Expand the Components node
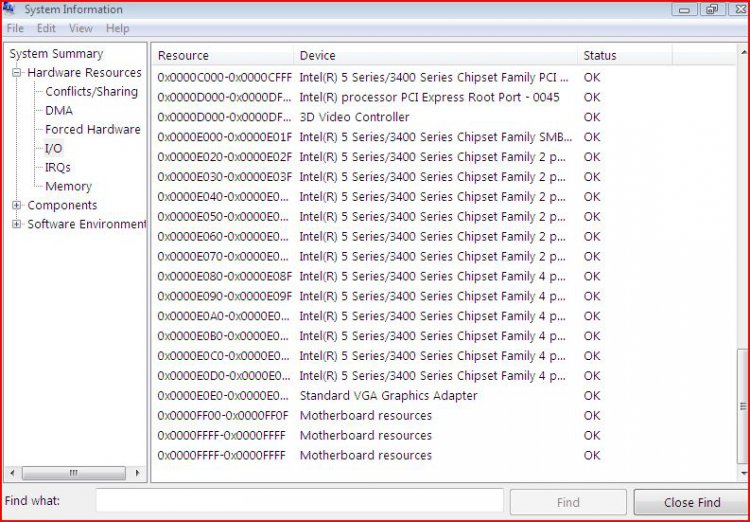 (x=17, y=205)
